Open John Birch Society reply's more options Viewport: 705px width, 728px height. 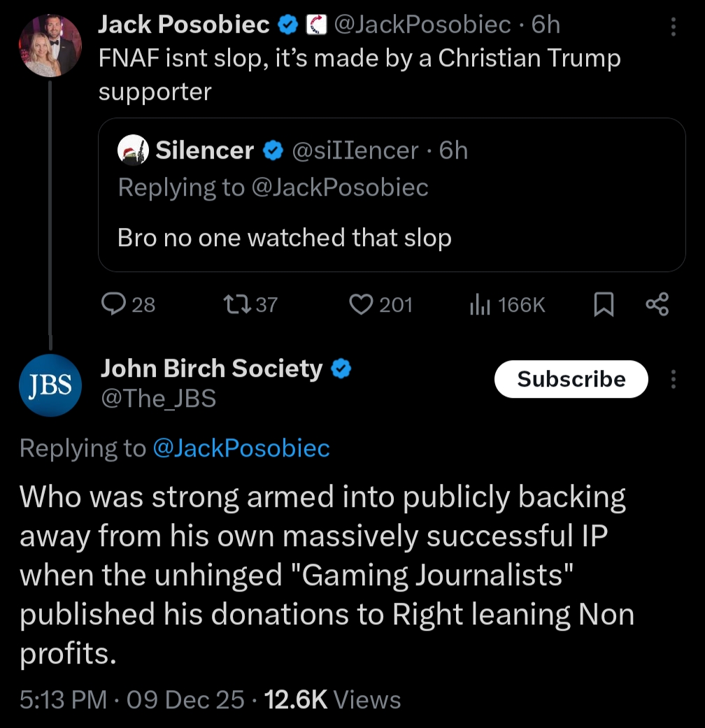click(x=674, y=379)
